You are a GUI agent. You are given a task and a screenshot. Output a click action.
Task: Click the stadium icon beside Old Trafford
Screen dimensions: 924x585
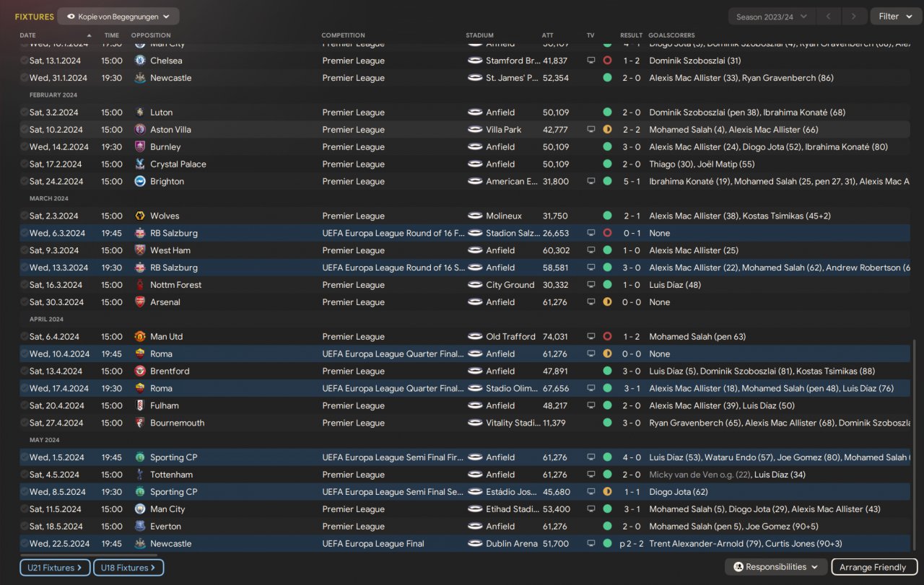(x=475, y=337)
